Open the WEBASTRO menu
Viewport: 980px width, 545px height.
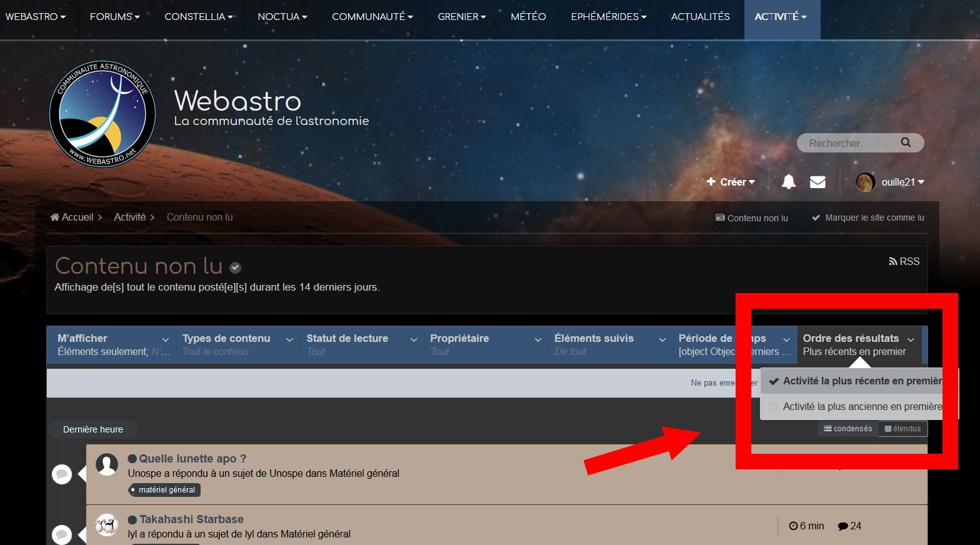coord(36,17)
